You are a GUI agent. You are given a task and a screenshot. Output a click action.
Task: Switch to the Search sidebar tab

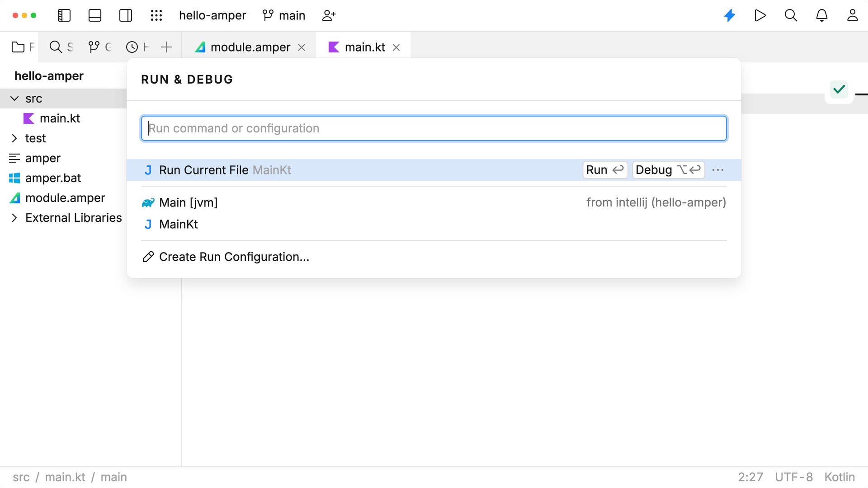point(61,47)
